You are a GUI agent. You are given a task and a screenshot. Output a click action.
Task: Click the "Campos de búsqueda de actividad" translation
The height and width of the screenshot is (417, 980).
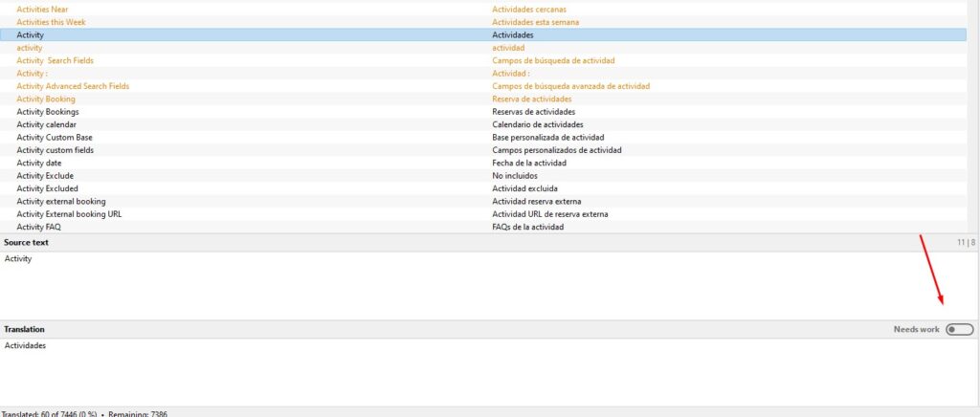553,60
